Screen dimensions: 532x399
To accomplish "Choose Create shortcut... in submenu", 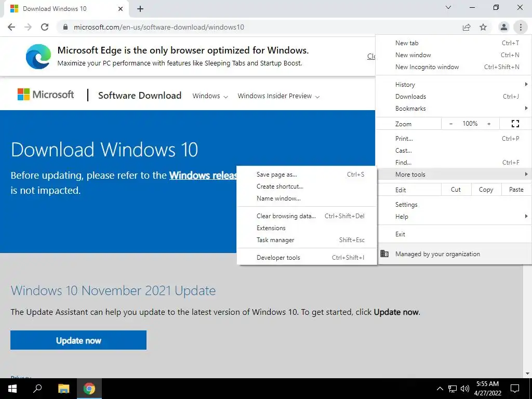I will (x=307, y=187).
